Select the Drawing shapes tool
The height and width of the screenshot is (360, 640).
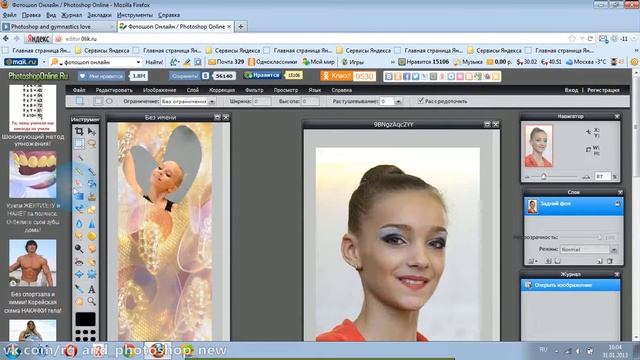pos(92,209)
